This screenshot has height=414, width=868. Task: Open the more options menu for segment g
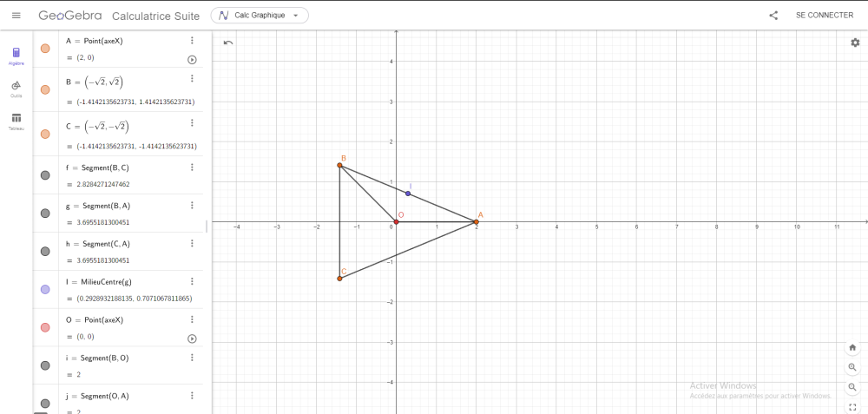(x=192, y=206)
